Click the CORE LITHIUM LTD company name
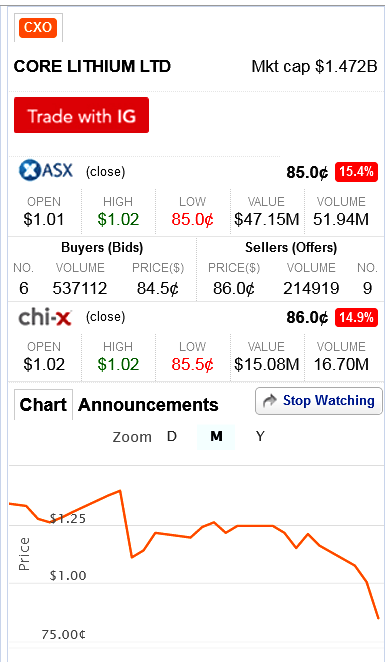The image size is (391, 662). click(x=92, y=66)
